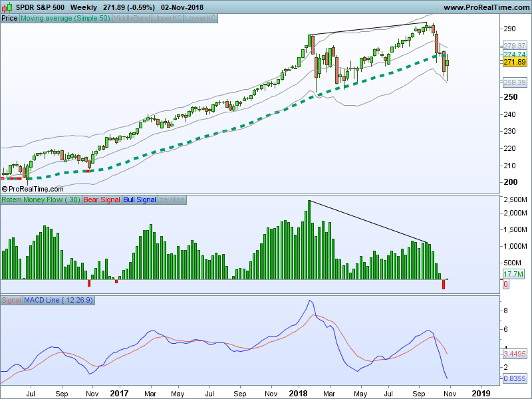Select the MACD Line (12 26 9) label
The width and height of the screenshot is (532, 399).
59,301
